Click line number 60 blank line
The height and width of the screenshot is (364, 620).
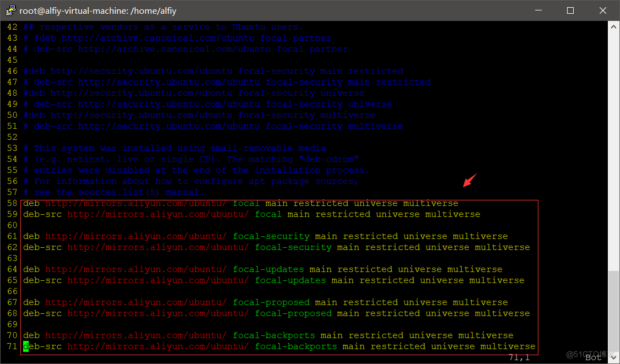click(x=12, y=225)
